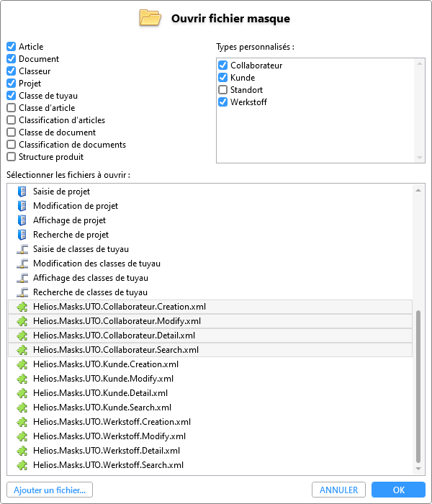Click the file list vertical scrollbar thumb
Screen dimensions: 432x504
pos(418,387)
